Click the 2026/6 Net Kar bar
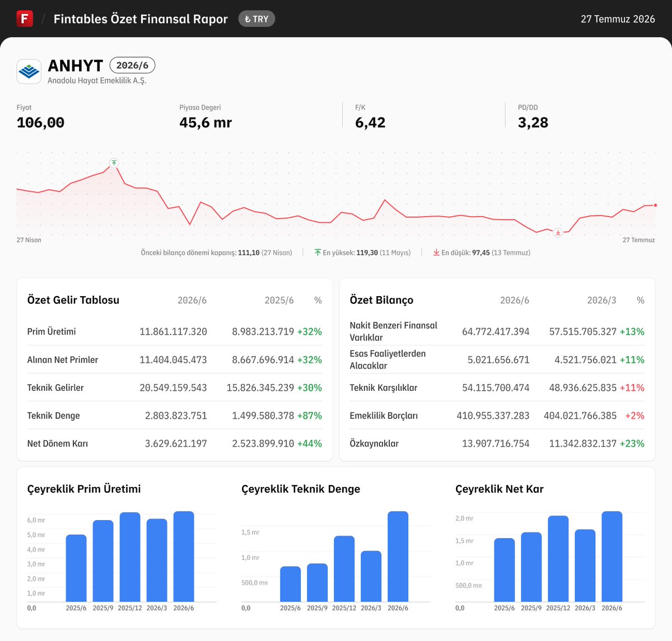Screen dimensions: 672x641 click(612, 556)
